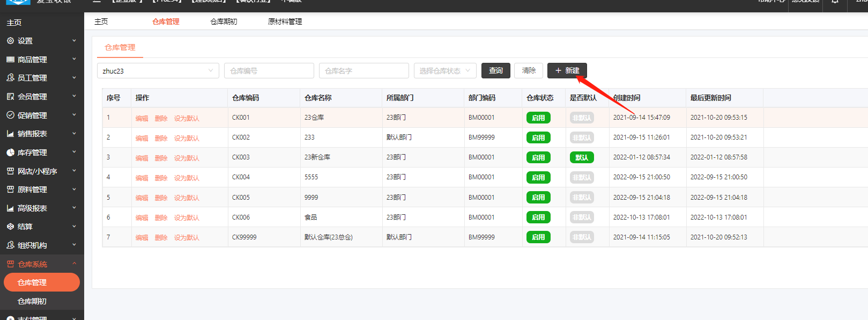
Task: Click the 设置 gear icon in sidebar
Action: [10, 41]
